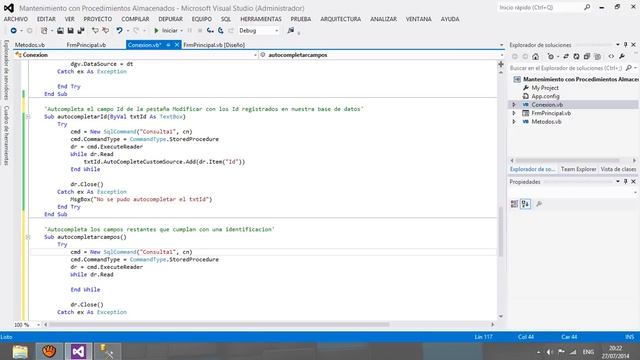Save the current file with disk icon
Screen dimensions: 640x360
(70, 31)
